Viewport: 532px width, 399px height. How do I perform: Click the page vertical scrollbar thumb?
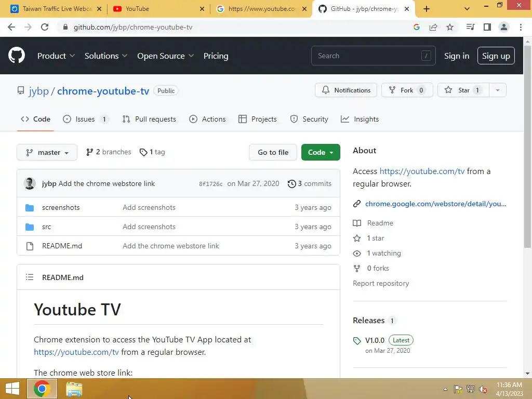tap(527, 146)
